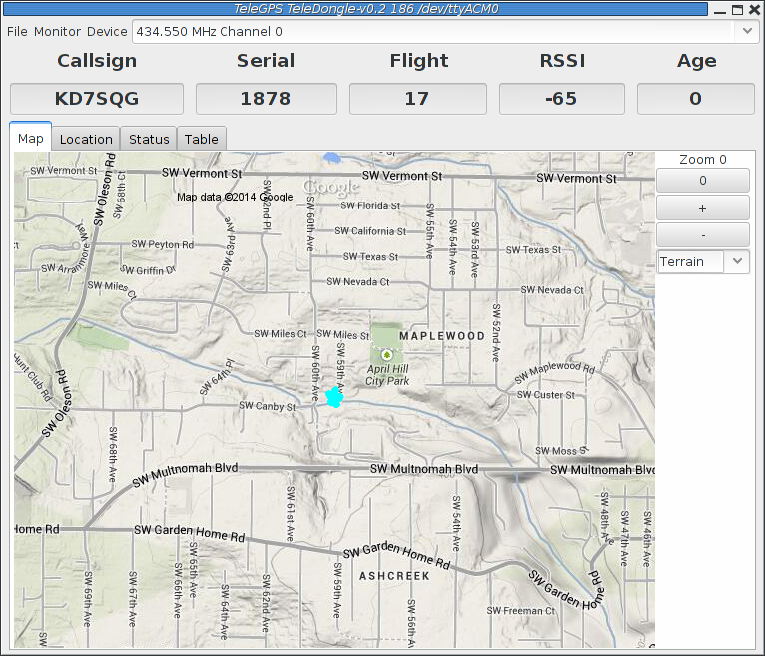The width and height of the screenshot is (765, 656).
Task: Switch to the Location tab
Action: 86,139
